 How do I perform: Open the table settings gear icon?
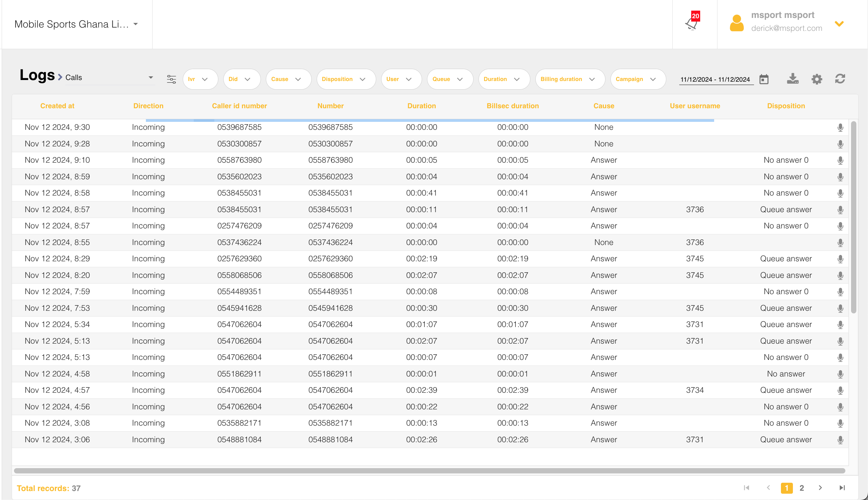(817, 79)
